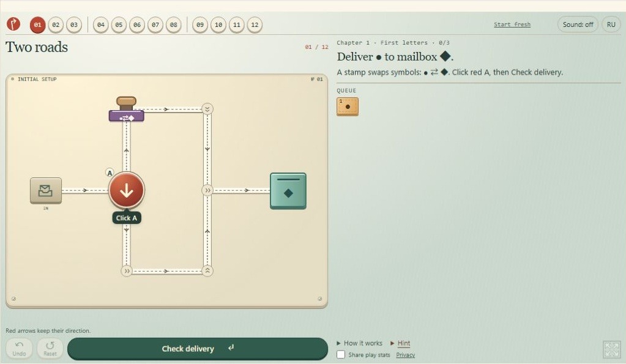Screen dimensions: 626x364
Task: Select level 01 tab
Action: pos(37,24)
